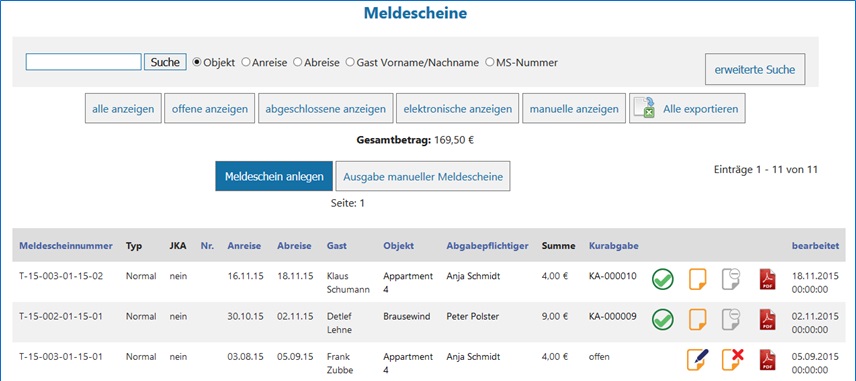The image size is (856, 381).
Task: Open PDF for Frank Zubbe entry
Action: 767,359
